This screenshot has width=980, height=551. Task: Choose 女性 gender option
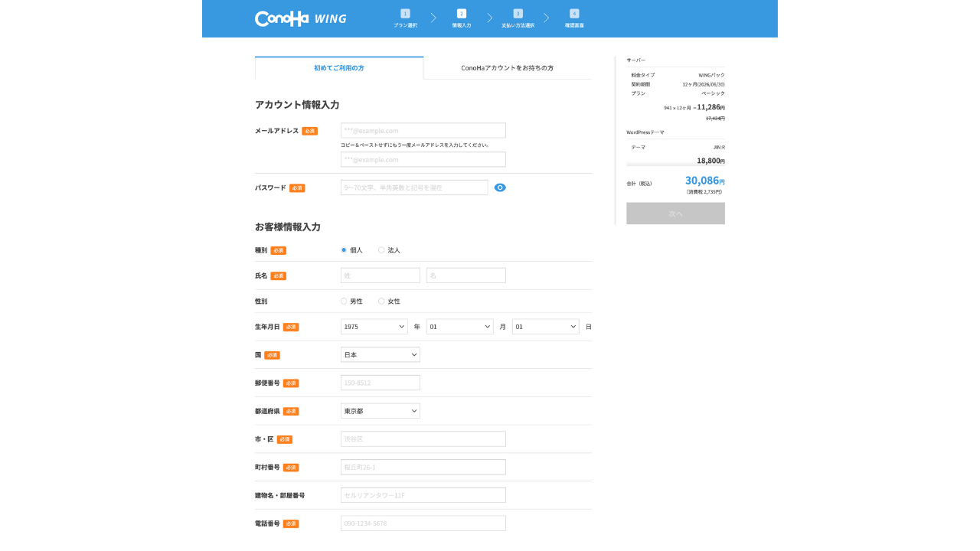point(381,302)
